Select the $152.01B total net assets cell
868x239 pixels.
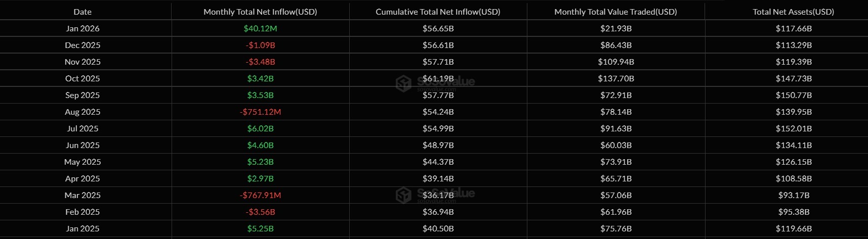click(x=793, y=128)
